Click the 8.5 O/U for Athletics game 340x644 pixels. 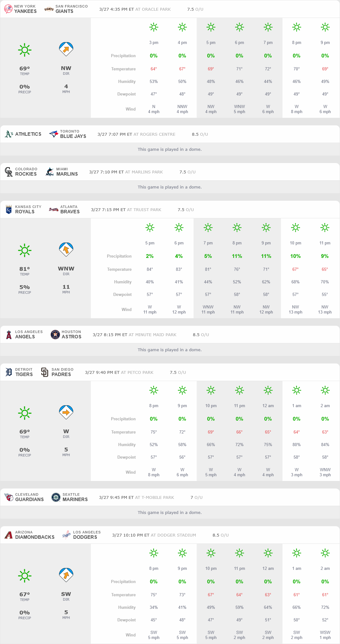200,134
